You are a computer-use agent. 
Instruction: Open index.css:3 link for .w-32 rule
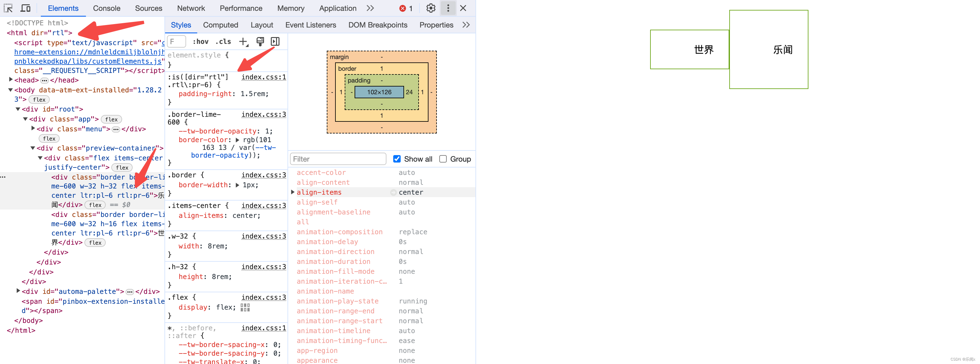[264, 236]
